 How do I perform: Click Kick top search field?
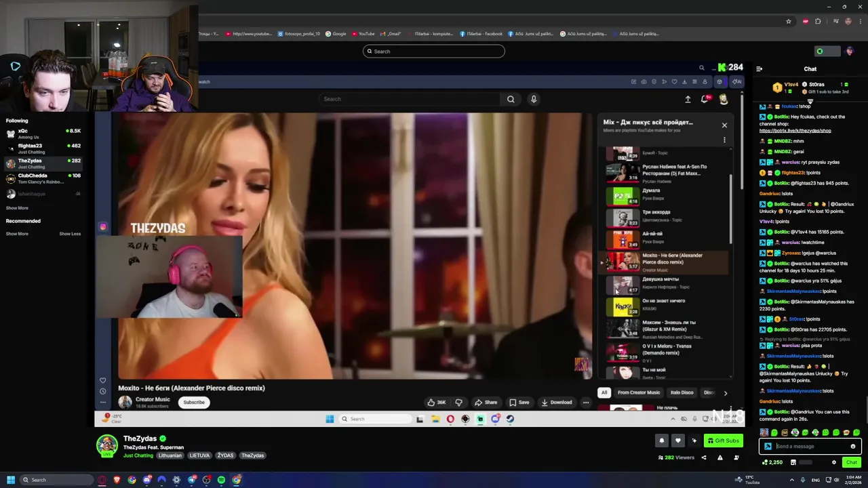point(433,52)
